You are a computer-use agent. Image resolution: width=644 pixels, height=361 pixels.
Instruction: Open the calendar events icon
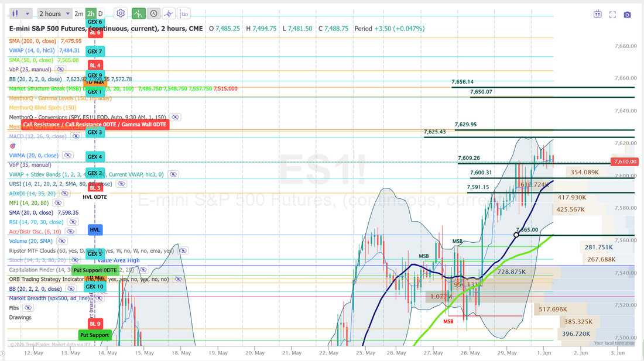pos(597,15)
